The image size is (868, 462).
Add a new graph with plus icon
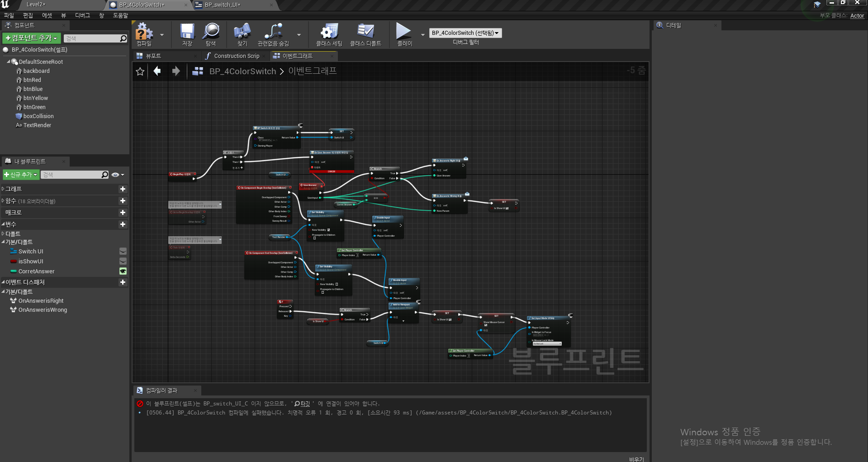click(123, 189)
